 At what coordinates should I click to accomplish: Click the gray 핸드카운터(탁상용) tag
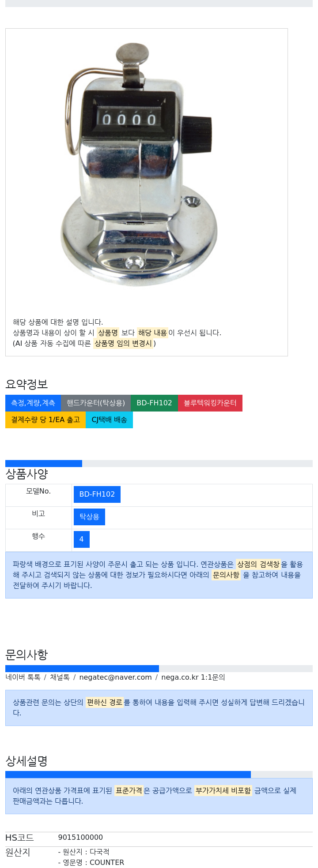(x=96, y=403)
